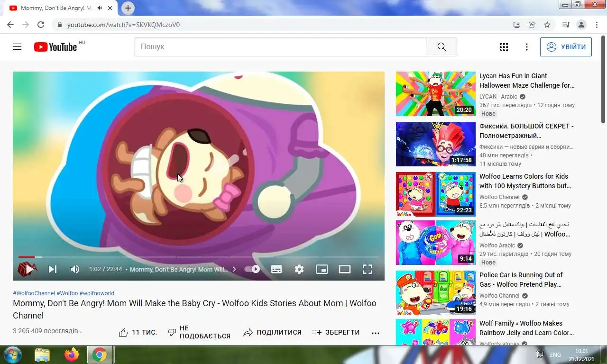Open File Explorer from taskbar
This screenshot has height=364, width=607.
point(42,355)
